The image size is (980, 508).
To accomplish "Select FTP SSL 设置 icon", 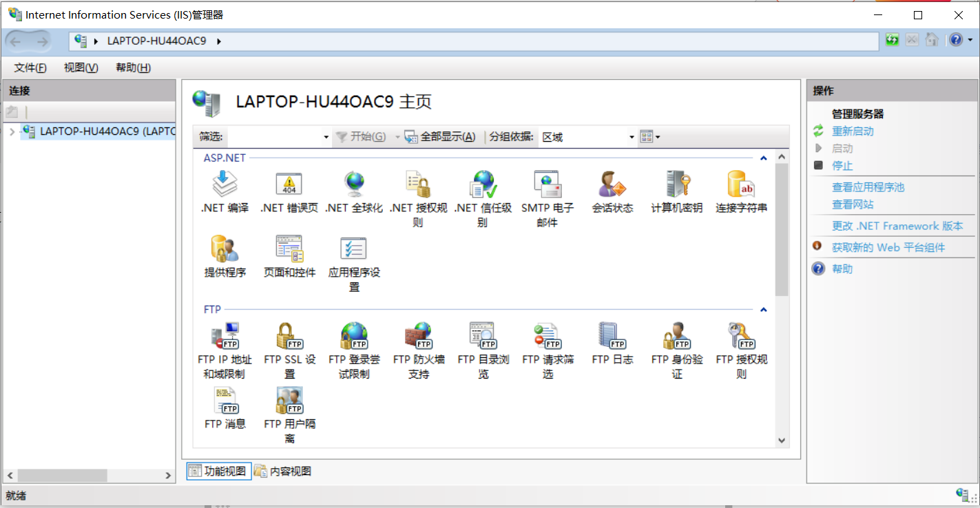I will click(289, 350).
